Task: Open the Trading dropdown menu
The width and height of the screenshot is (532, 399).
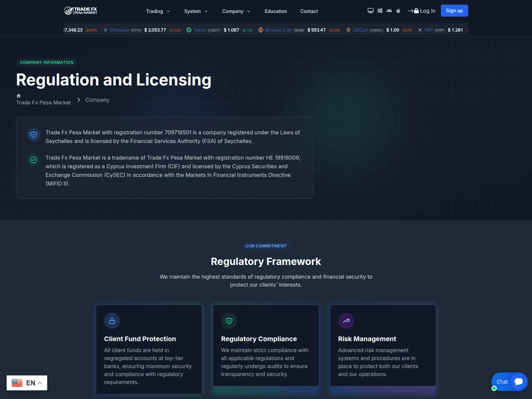Action: pos(158,11)
